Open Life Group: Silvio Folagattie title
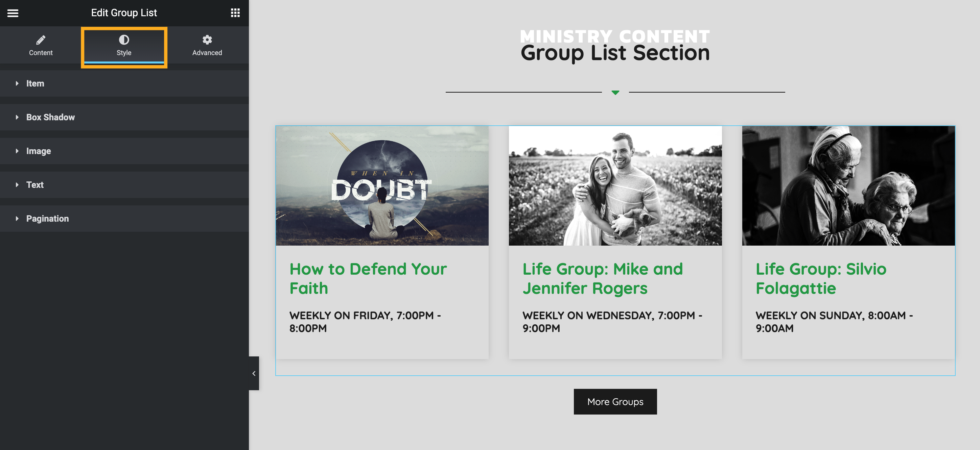The height and width of the screenshot is (450, 980). click(x=821, y=278)
